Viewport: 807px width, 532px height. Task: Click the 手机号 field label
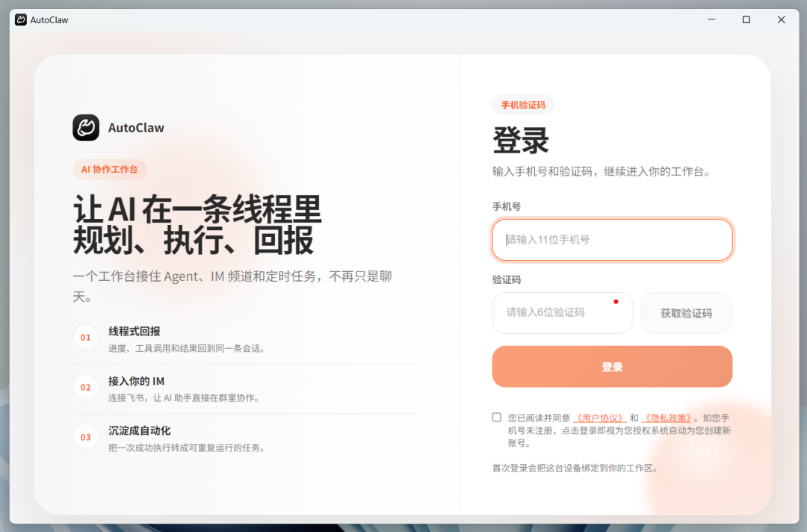pyautogui.click(x=507, y=206)
